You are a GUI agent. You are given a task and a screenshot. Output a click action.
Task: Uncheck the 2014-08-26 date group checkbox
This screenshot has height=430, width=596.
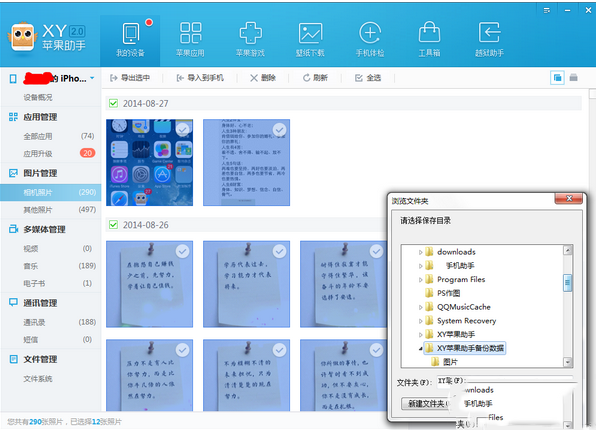[113, 225]
